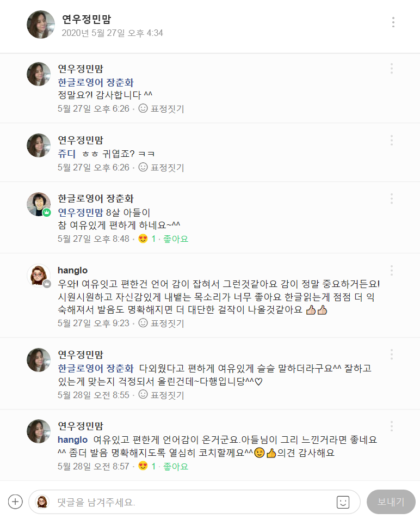Add 표정짓기 reaction to hanglo's 우와! comment
This screenshot has height=519, width=420.
(x=162, y=323)
